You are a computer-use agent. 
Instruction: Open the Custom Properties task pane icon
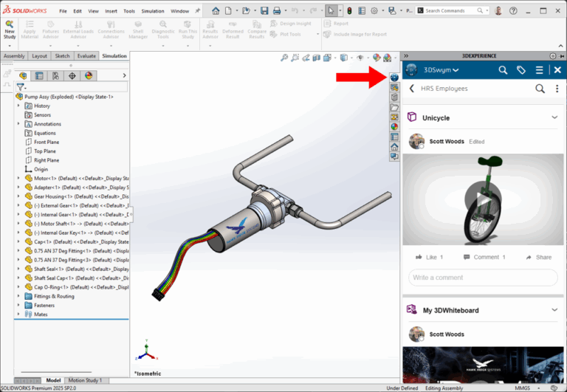[x=394, y=137]
